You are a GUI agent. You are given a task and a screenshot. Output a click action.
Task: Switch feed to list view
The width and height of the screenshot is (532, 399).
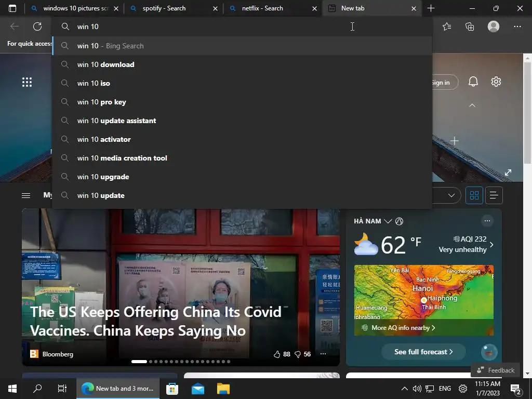coord(494,195)
